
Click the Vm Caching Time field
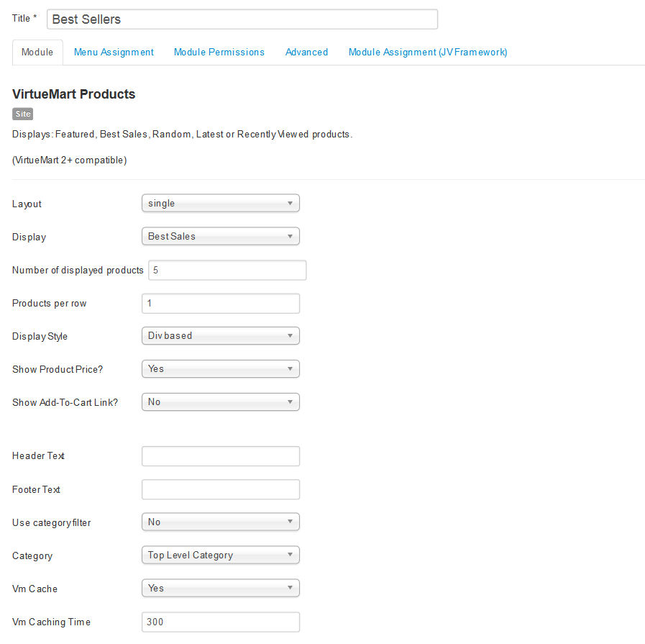coord(221,622)
